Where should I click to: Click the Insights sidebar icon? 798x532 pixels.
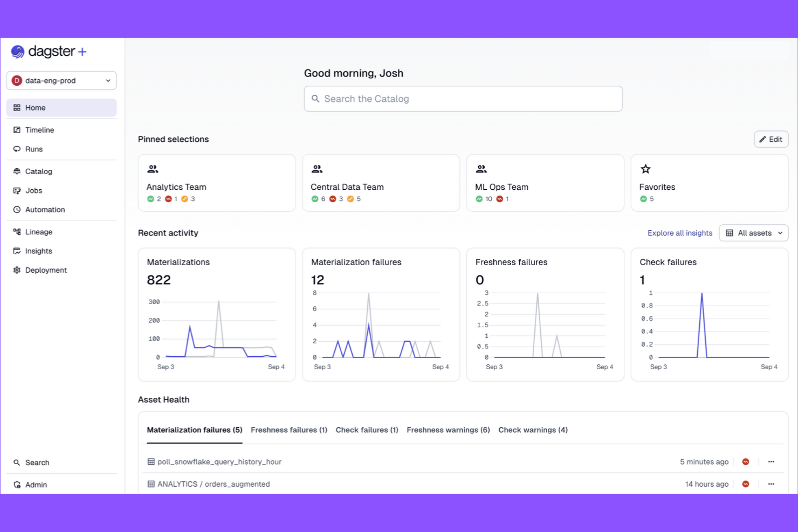pos(17,251)
